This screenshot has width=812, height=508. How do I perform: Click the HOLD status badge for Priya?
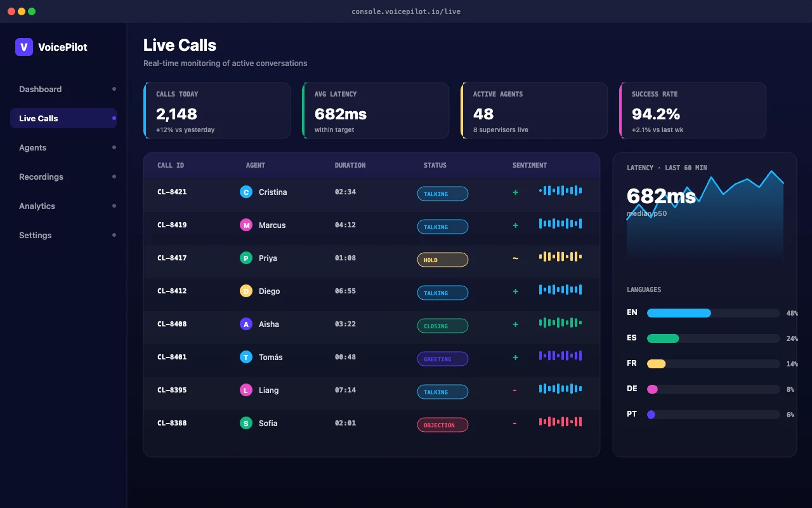(x=443, y=260)
